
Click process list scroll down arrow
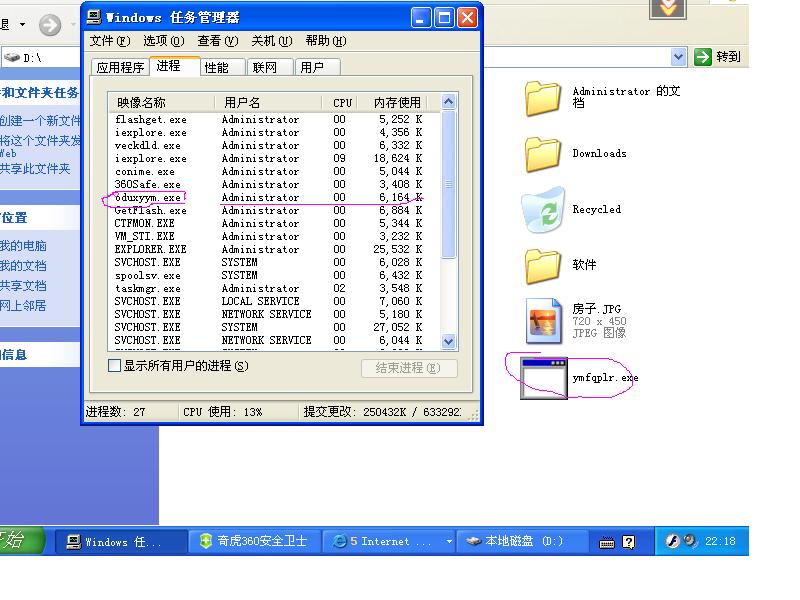point(448,341)
